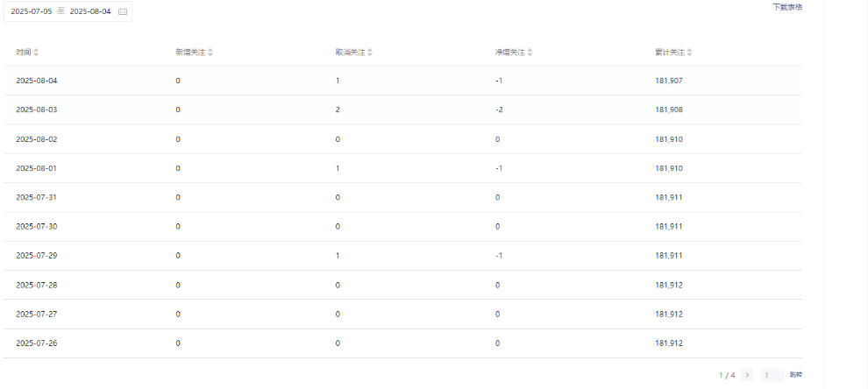Image resolution: width=868 pixels, height=389 pixels.
Task: Open the calendar icon in date range
Action: pos(123,11)
